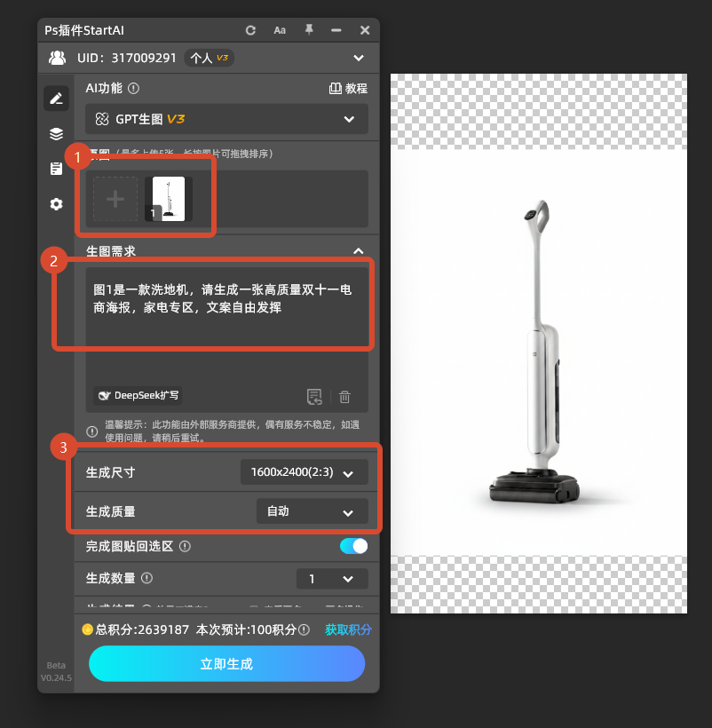Show info for 完成图贴回选区
The height and width of the screenshot is (728, 712).
(x=185, y=547)
